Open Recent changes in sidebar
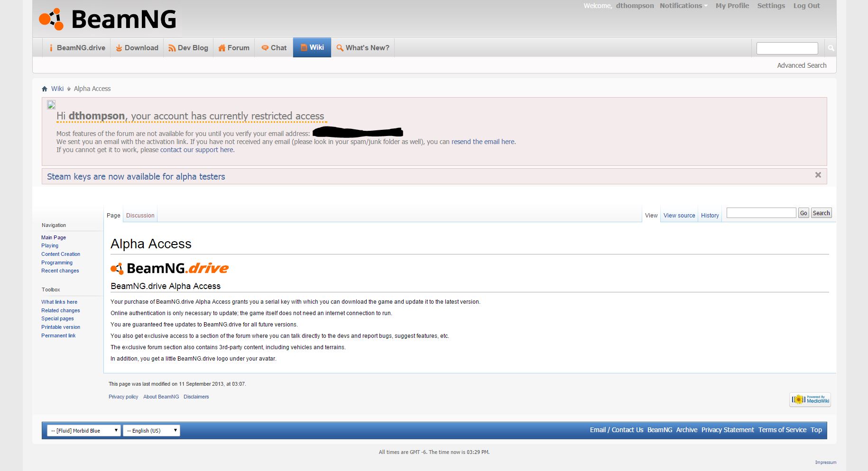Viewport: 868px width, 471px height. coord(60,271)
